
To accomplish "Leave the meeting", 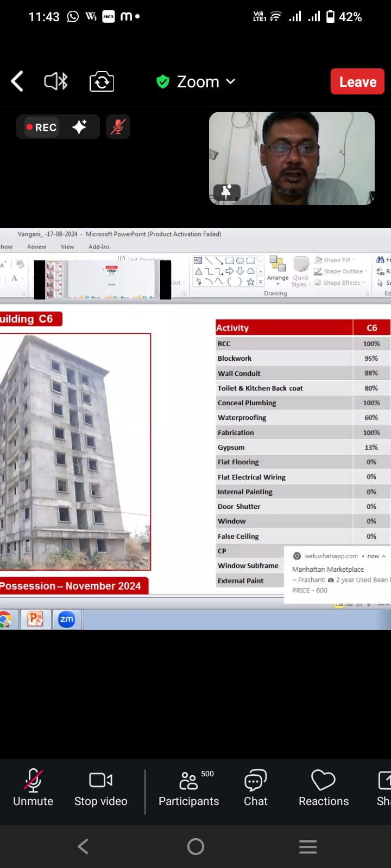I will click(x=357, y=82).
